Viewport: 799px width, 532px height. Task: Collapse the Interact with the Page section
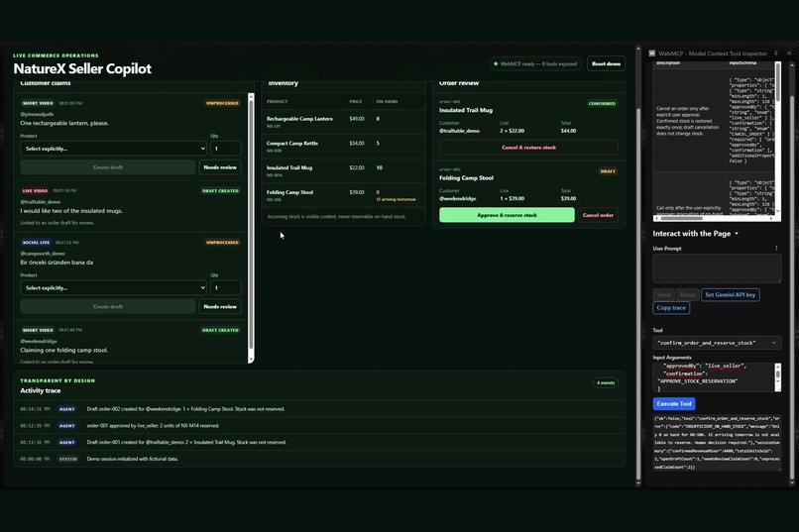pyautogui.click(x=696, y=234)
